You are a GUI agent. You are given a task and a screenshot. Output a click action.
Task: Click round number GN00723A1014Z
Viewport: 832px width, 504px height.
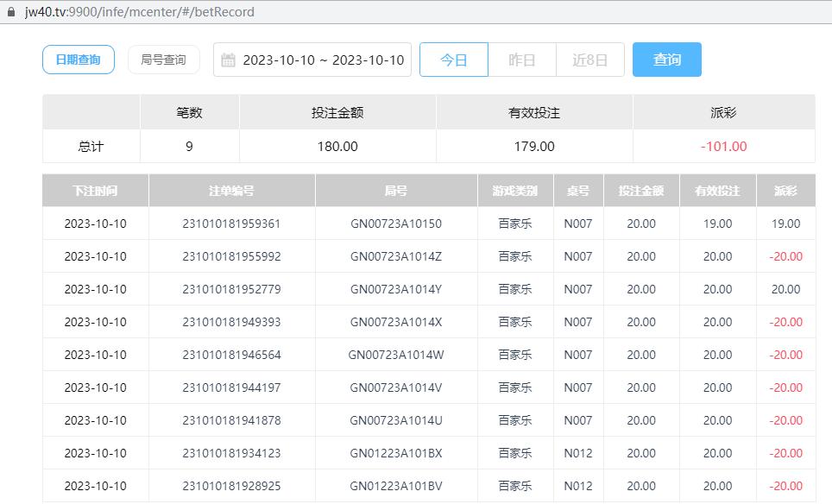395,256
